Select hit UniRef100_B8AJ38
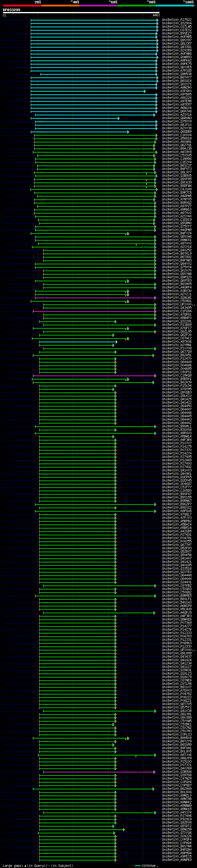 click(x=177, y=149)
